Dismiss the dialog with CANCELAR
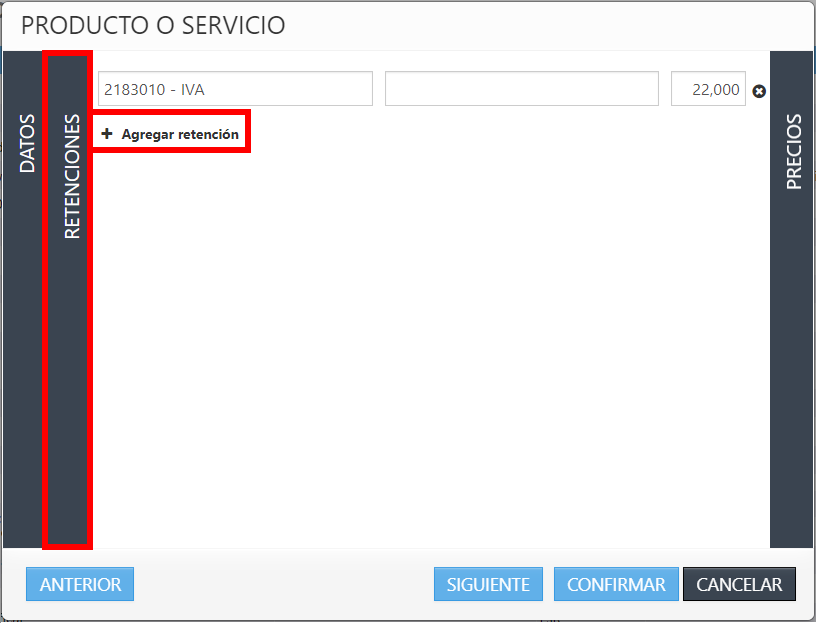The height and width of the screenshot is (623, 817). 739,584
